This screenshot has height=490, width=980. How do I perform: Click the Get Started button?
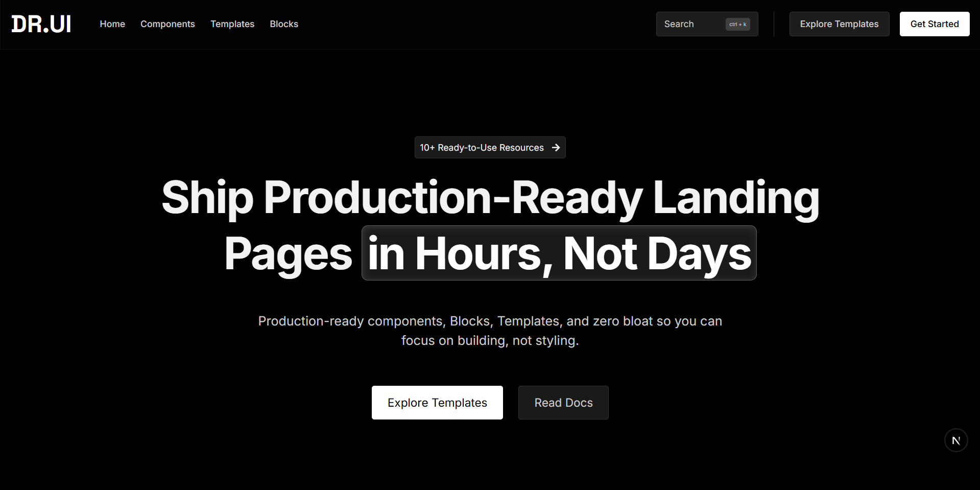pyautogui.click(x=934, y=24)
